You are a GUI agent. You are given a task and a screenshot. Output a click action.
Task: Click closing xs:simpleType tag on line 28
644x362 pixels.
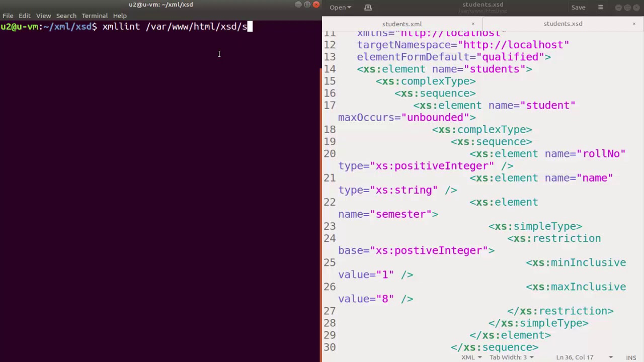[x=538, y=323]
